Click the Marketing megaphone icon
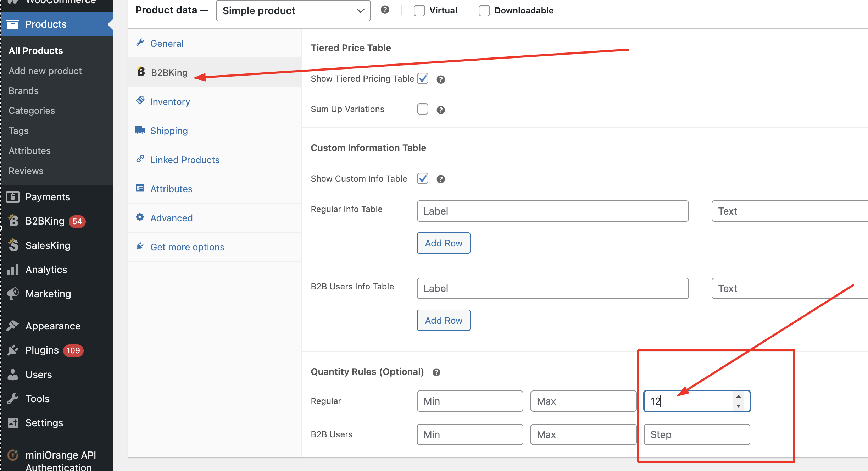 click(13, 294)
